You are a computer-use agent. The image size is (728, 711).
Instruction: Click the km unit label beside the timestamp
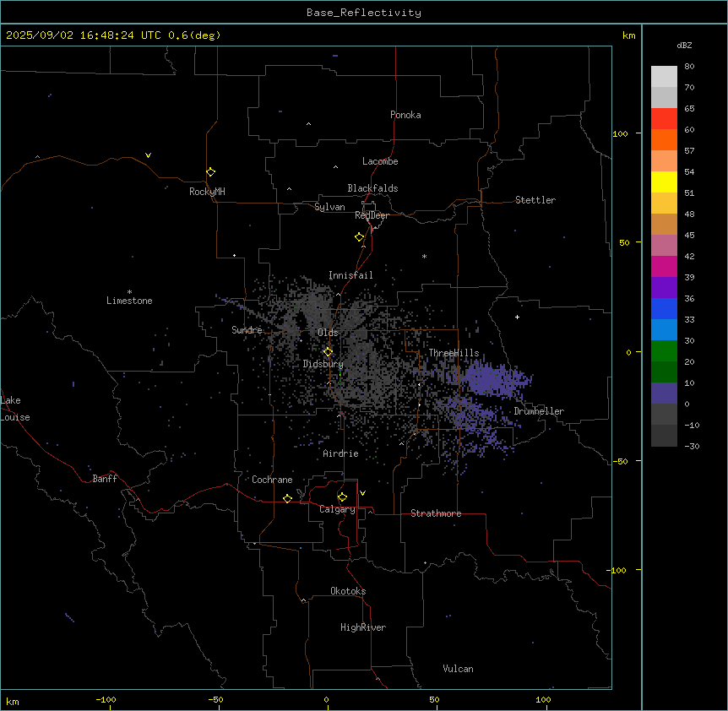(629, 35)
